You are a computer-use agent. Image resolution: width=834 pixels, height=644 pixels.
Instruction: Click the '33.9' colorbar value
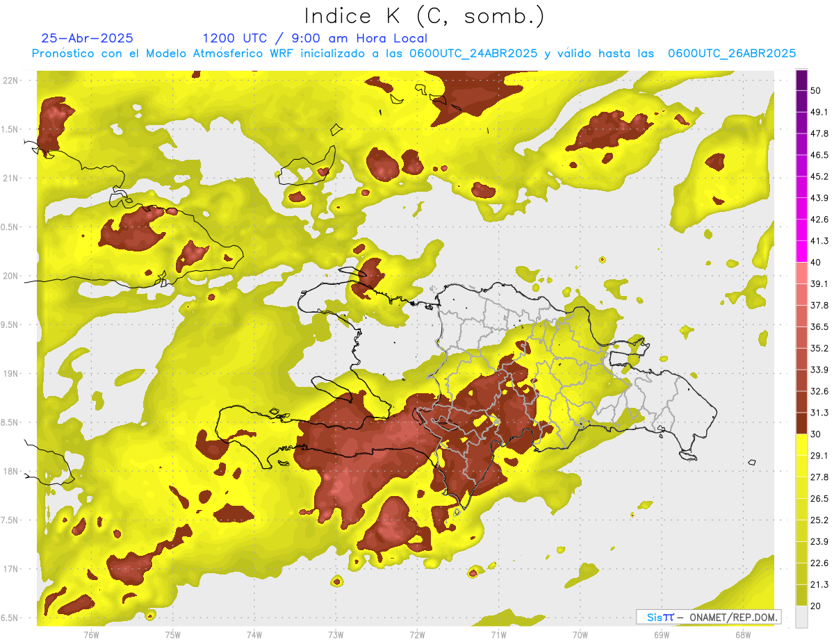tap(819, 370)
